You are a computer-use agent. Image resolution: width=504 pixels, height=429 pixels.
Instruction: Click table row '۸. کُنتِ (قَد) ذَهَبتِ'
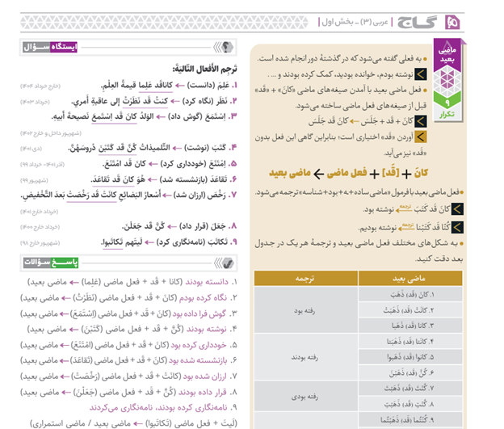[x=410, y=404]
